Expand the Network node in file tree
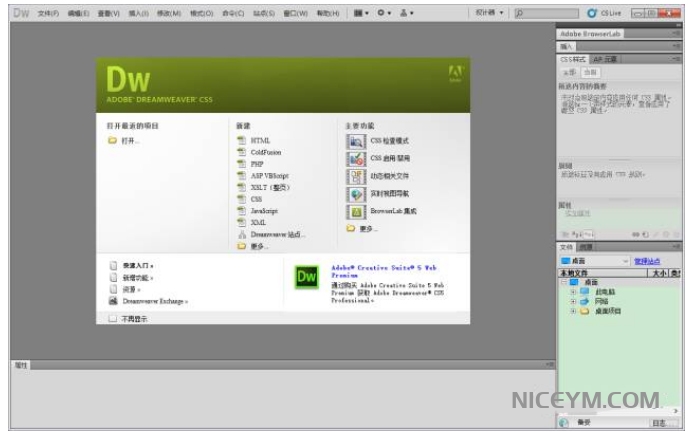This screenshot has width=689, height=438. pos(573,301)
